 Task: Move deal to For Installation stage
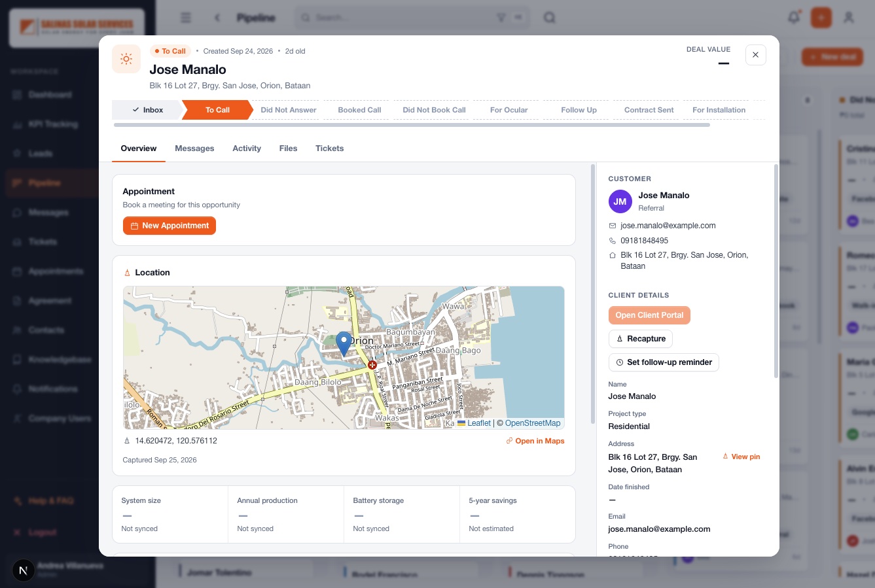719,110
